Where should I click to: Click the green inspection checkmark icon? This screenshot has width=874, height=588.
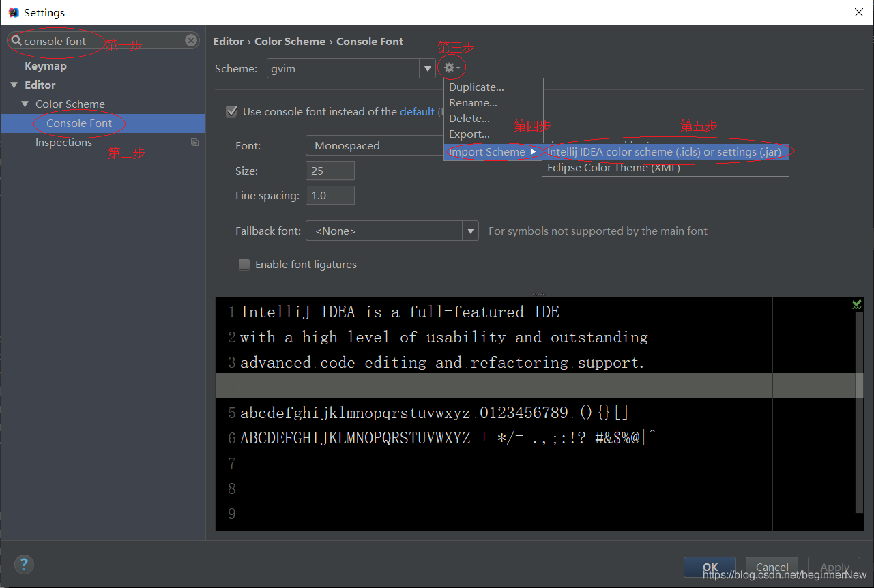[857, 304]
